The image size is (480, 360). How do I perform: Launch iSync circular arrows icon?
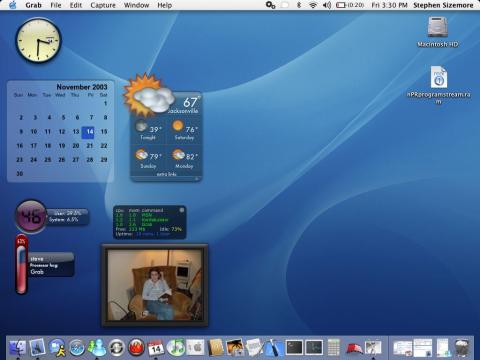[117, 348]
